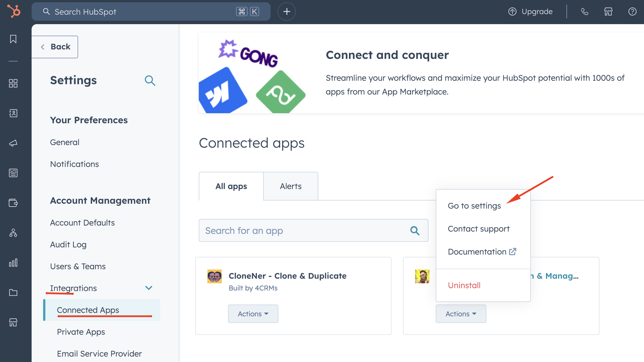Switch to the Alerts tab
Screen dimensions: 644x362
tap(290, 186)
